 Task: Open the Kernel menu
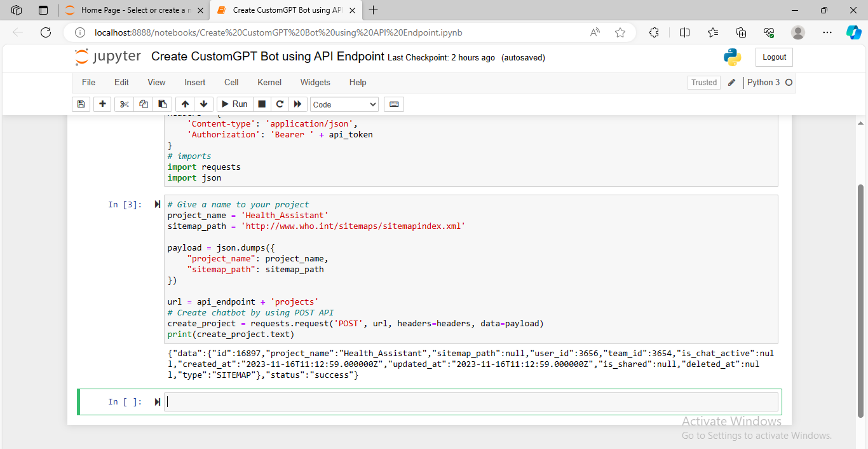click(x=269, y=82)
